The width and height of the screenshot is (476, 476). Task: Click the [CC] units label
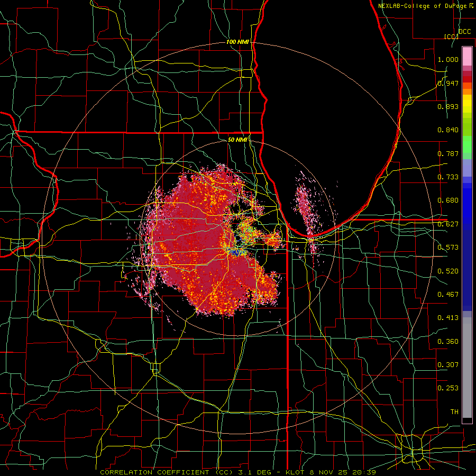tap(451, 36)
